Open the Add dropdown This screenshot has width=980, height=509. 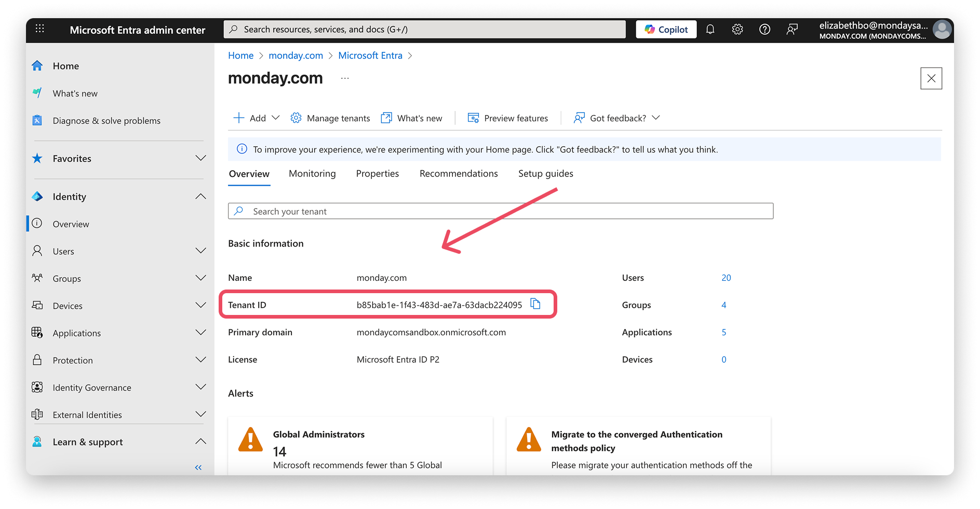[257, 118]
